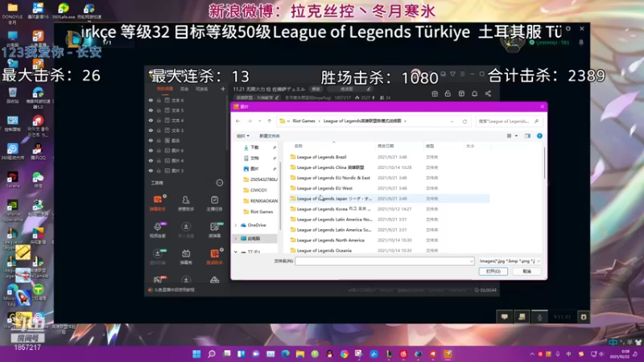644x362 pixels.
Task: Collapse the 工具箱 toolbox section
Action: click(220, 183)
